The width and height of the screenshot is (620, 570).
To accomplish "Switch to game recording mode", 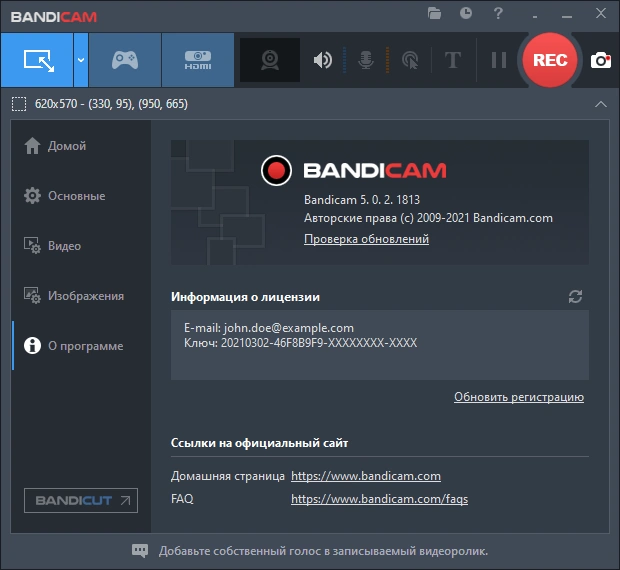I will pos(125,60).
